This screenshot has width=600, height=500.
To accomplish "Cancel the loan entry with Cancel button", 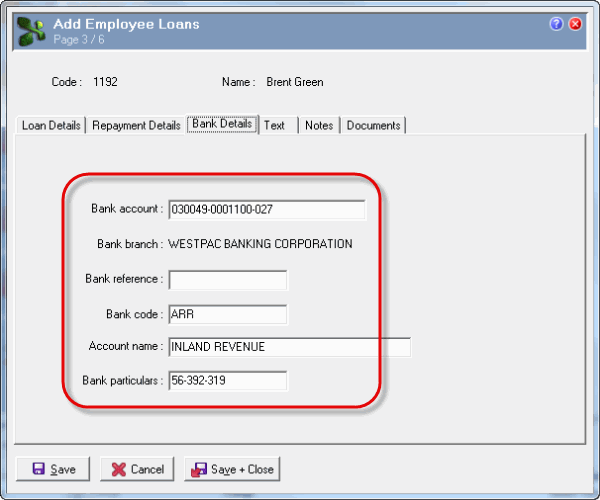I will 137,469.
